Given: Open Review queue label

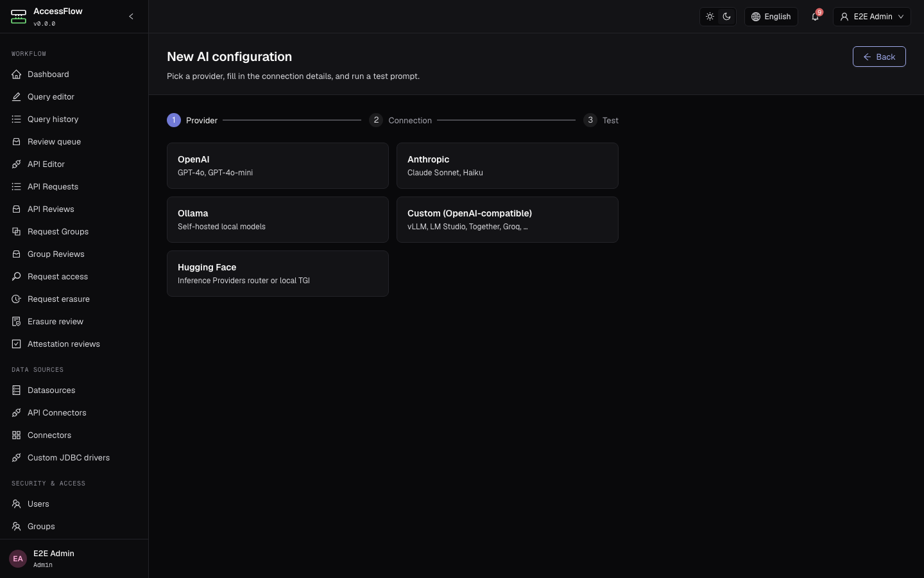Looking at the screenshot, I should (x=54, y=142).
